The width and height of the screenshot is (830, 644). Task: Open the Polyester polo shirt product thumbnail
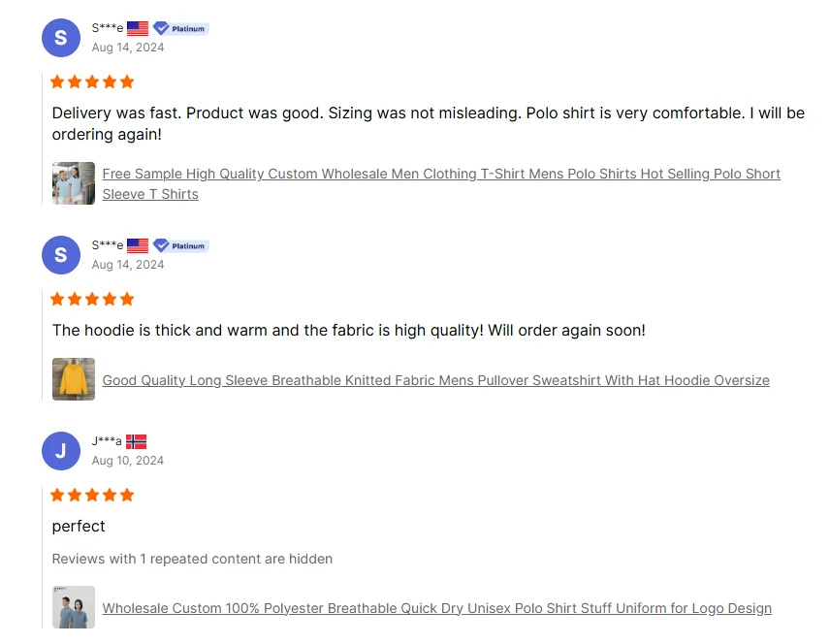tap(74, 607)
